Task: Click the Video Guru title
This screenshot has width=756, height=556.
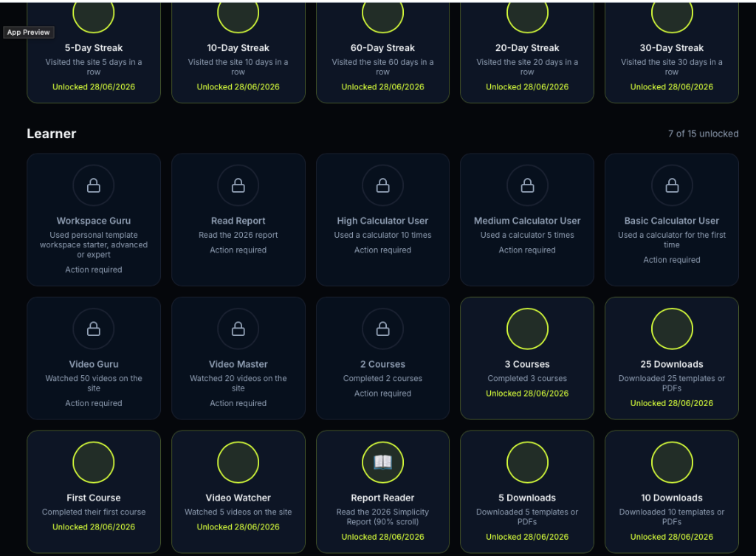Action: [94, 364]
